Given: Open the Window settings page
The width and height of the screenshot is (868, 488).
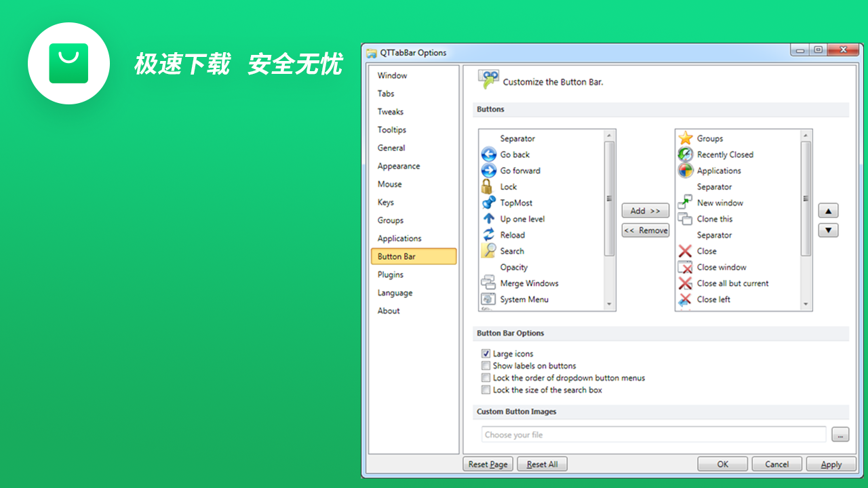Looking at the screenshot, I should [414, 75].
